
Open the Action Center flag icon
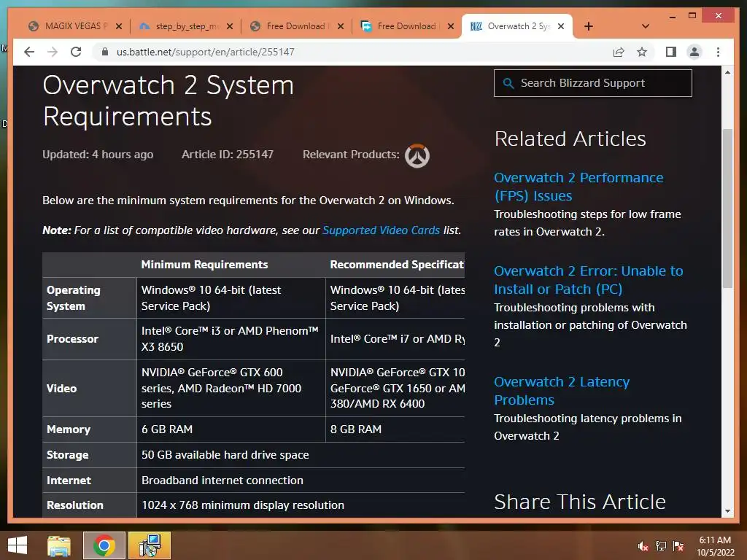pyautogui.click(x=678, y=546)
